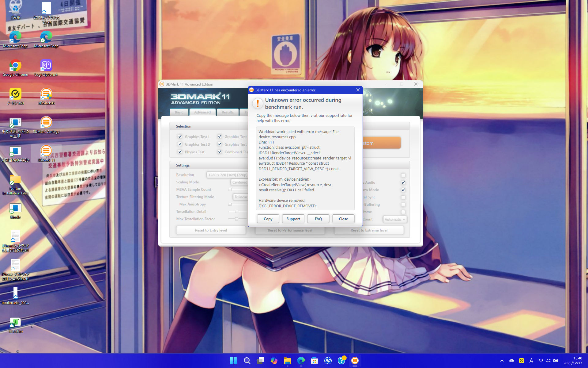Switch to the Basic tab
The image size is (588, 368).
(179, 112)
